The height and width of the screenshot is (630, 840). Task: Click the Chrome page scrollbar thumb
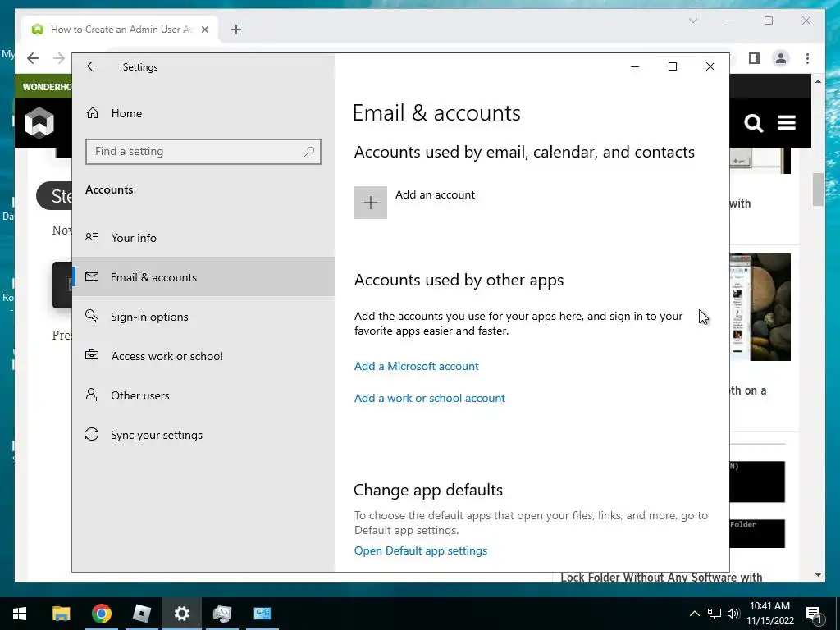[x=818, y=189]
